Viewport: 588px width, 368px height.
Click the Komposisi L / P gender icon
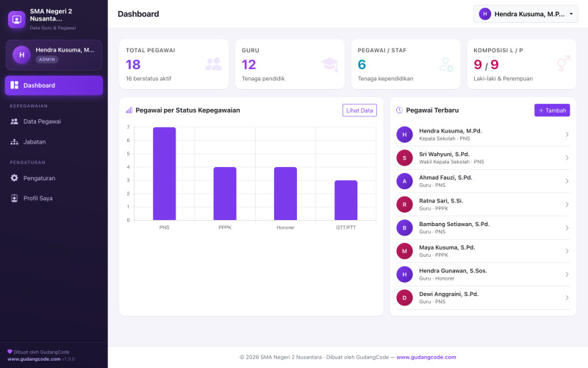[x=563, y=63]
